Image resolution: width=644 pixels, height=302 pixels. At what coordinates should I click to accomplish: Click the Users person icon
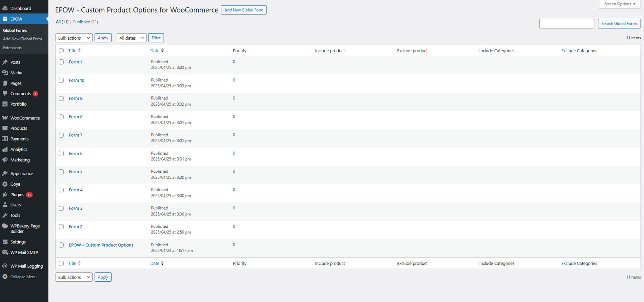5,205
